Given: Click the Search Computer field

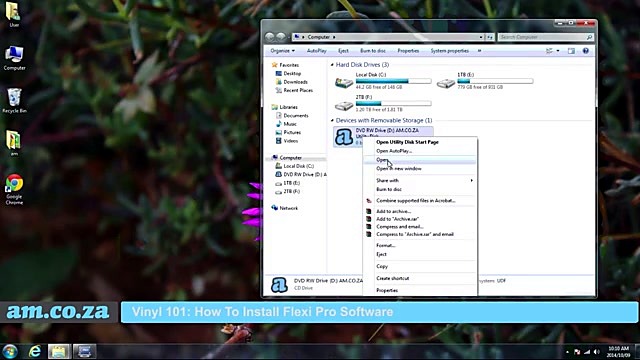Looking at the screenshot, I should [x=545, y=37].
